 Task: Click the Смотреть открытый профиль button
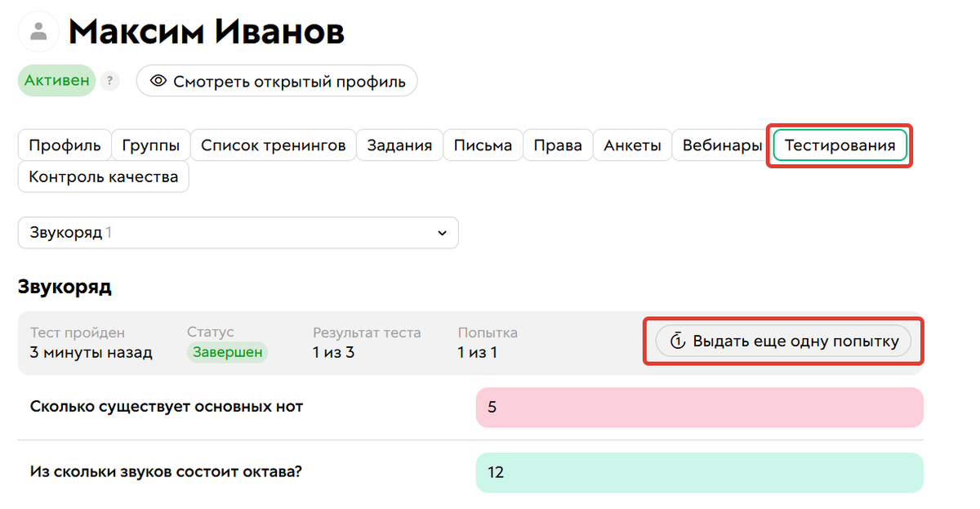[276, 81]
